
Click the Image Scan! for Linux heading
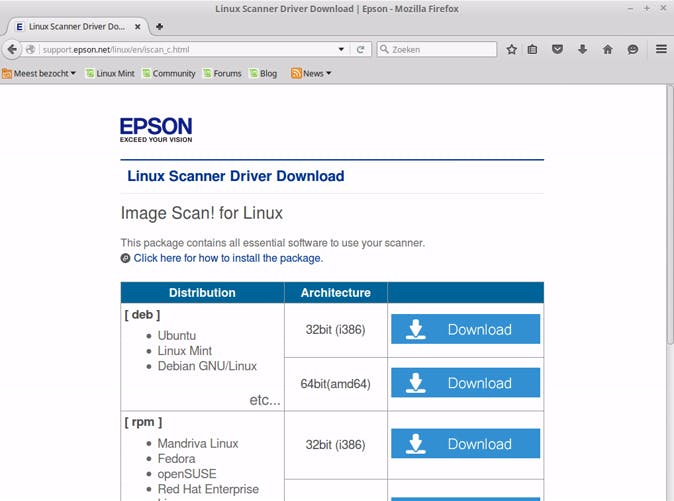pos(202,213)
